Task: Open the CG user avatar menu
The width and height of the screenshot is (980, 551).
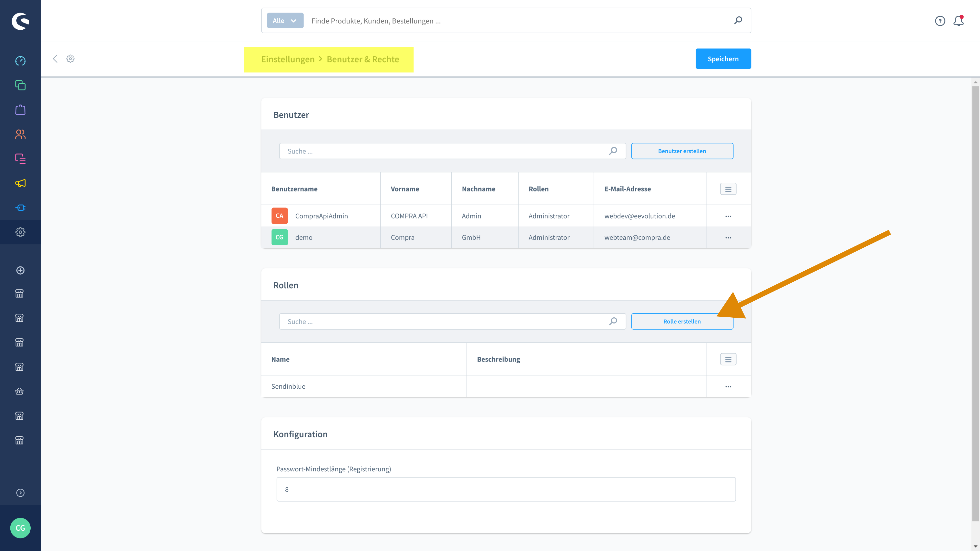Action: tap(20, 528)
